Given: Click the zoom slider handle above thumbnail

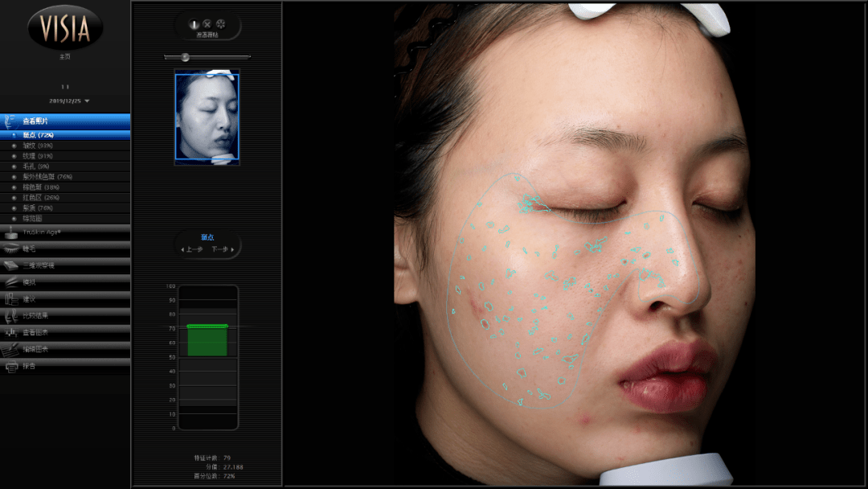Looking at the screenshot, I should pos(185,57).
